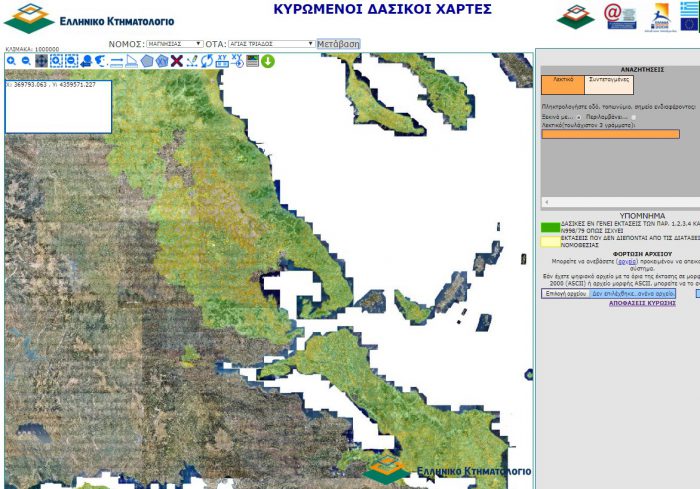Click the orange search text input field

(610, 134)
